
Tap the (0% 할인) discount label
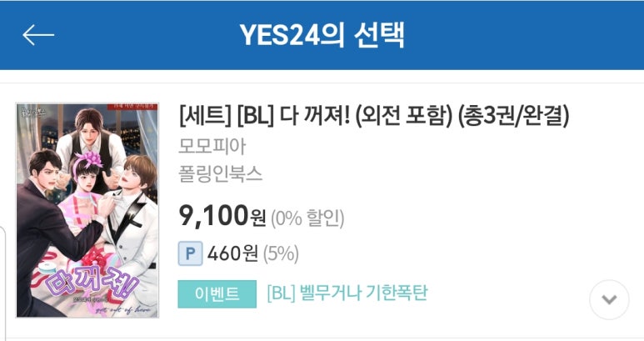click(307, 218)
